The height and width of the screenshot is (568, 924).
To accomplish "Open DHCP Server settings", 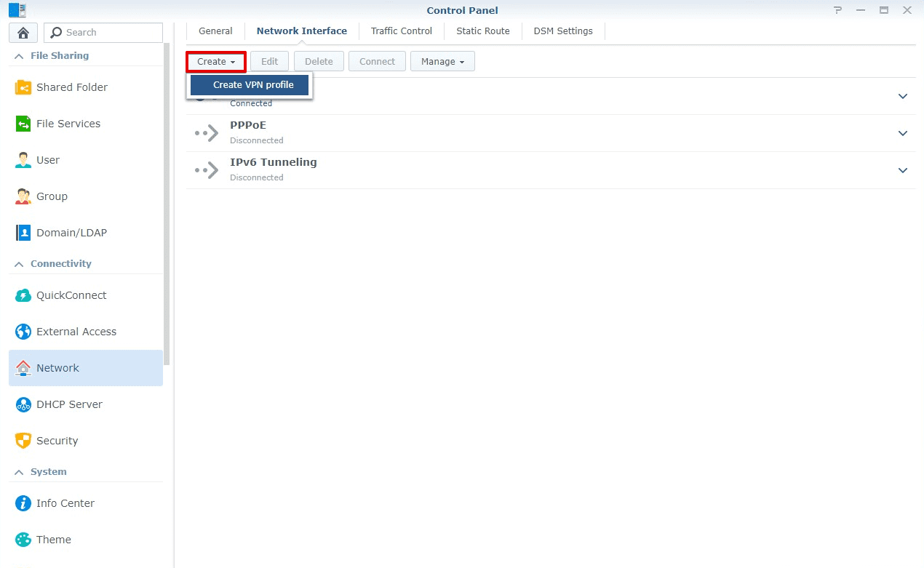I will pyautogui.click(x=69, y=404).
